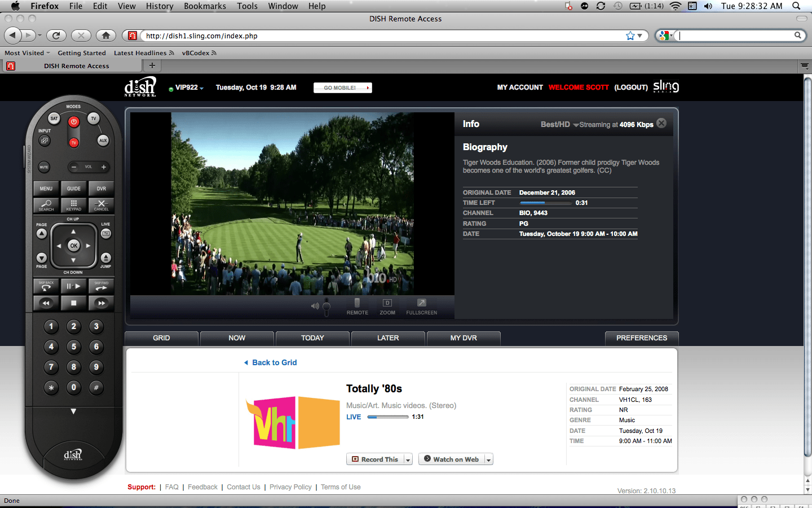Click the browser URL address field
Viewport: 812px width, 508px height.
click(x=383, y=36)
